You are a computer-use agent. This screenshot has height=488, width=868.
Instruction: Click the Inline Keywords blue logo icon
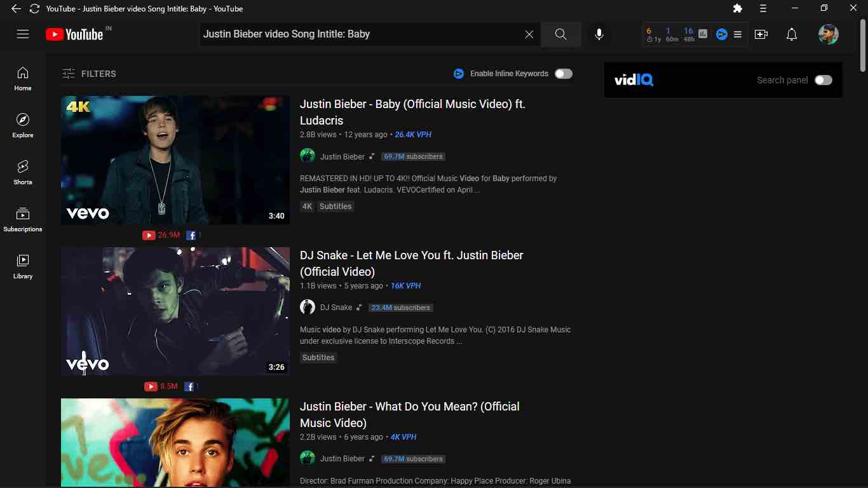(x=459, y=74)
